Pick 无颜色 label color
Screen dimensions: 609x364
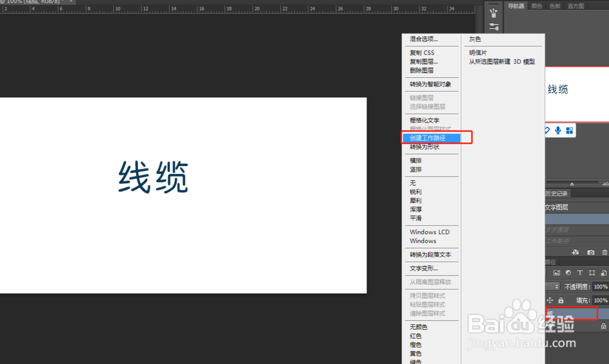[x=419, y=327]
